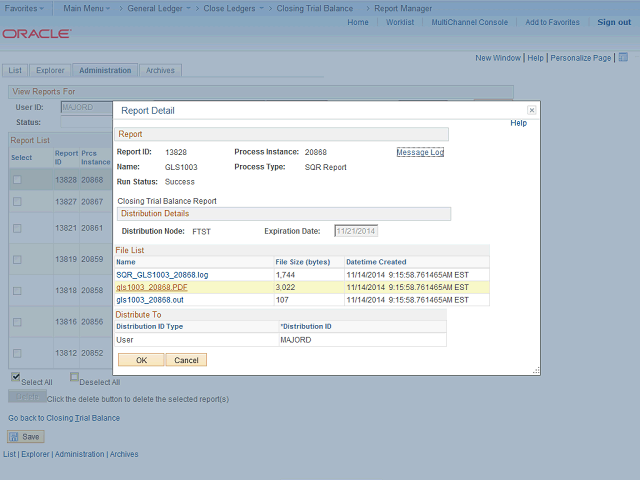The height and width of the screenshot is (480, 640).
Task: Click the Oracle logo
Action: pos(36,34)
